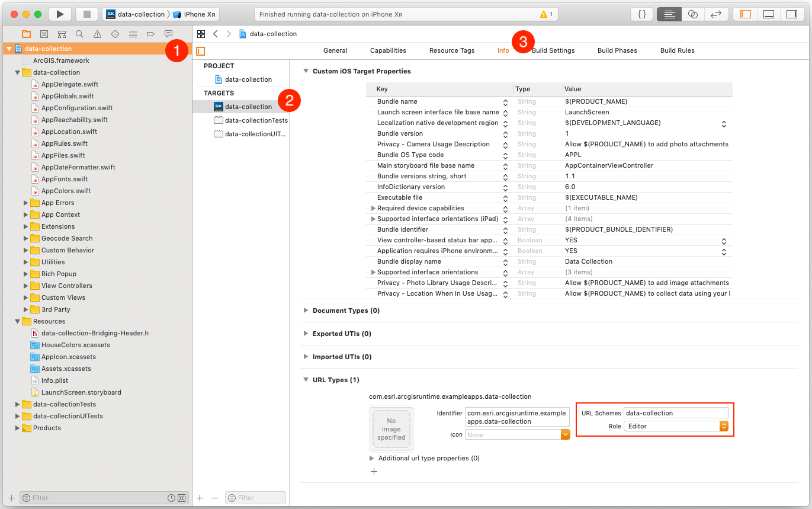The height and width of the screenshot is (509, 812).
Task: Expand the Imported UTIs section
Action: click(x=306, y=357)
